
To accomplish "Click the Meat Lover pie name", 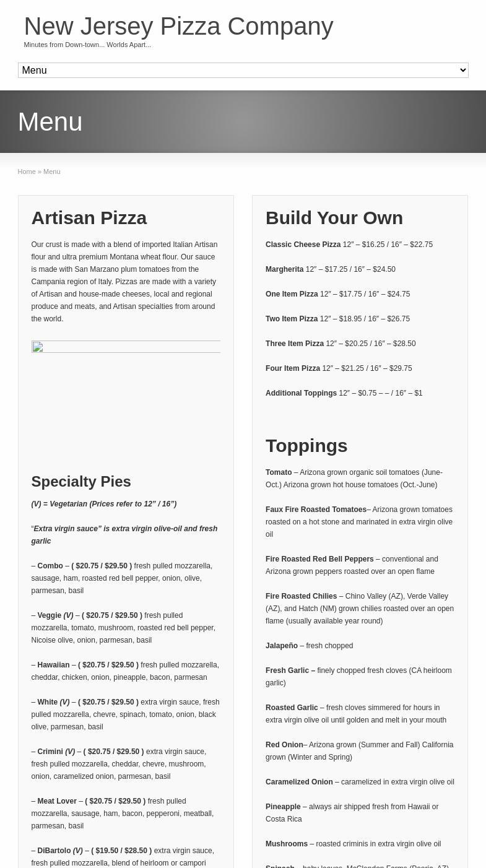I will 57,801.
